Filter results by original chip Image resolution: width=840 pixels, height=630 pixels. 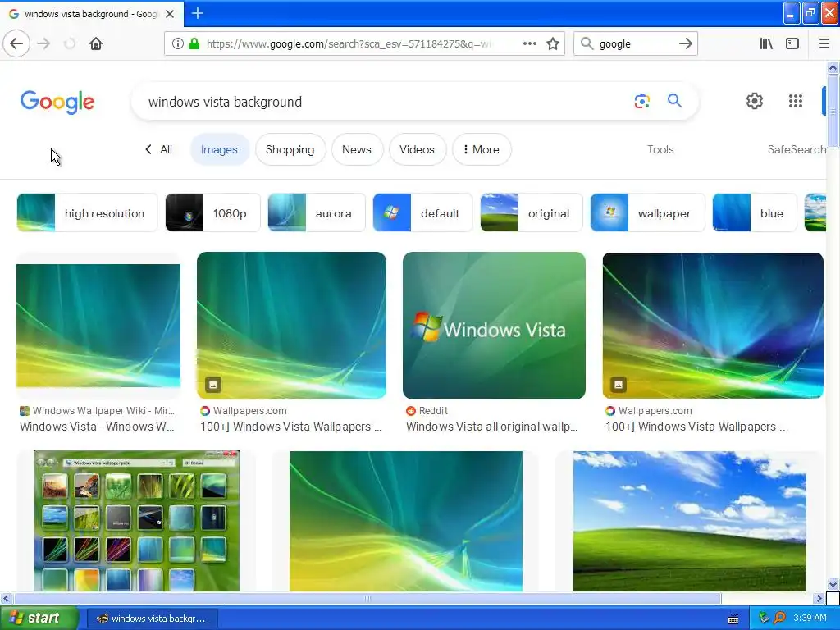[531, 212]
